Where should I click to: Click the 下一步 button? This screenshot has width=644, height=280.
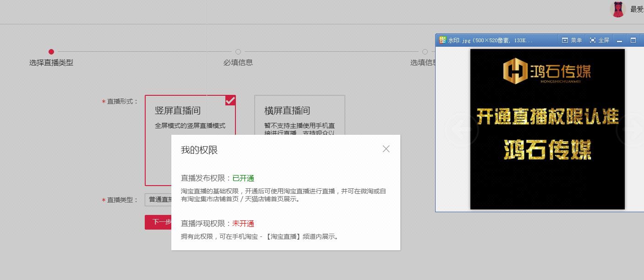tap(158, 222)
